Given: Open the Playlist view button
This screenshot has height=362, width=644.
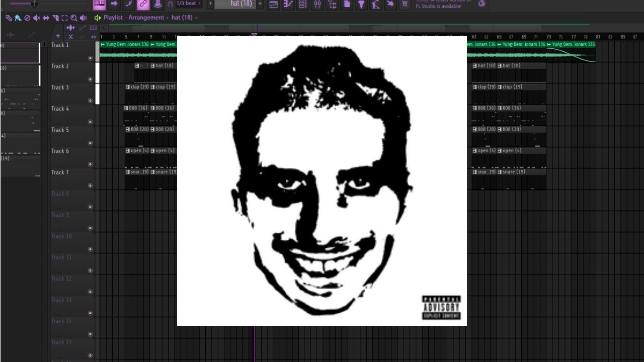Looking at the screenshot, I should [x=274, y=5].
